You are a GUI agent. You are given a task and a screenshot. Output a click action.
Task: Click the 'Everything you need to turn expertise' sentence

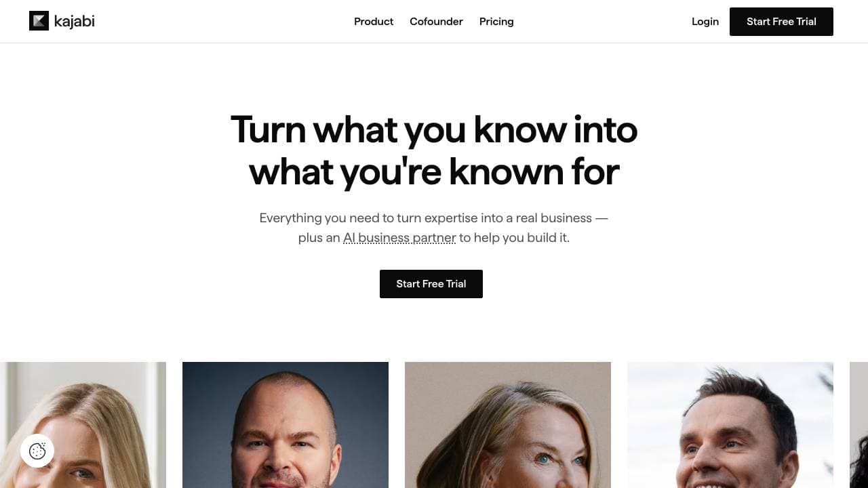pyautogui.click(x=434, y=218)
